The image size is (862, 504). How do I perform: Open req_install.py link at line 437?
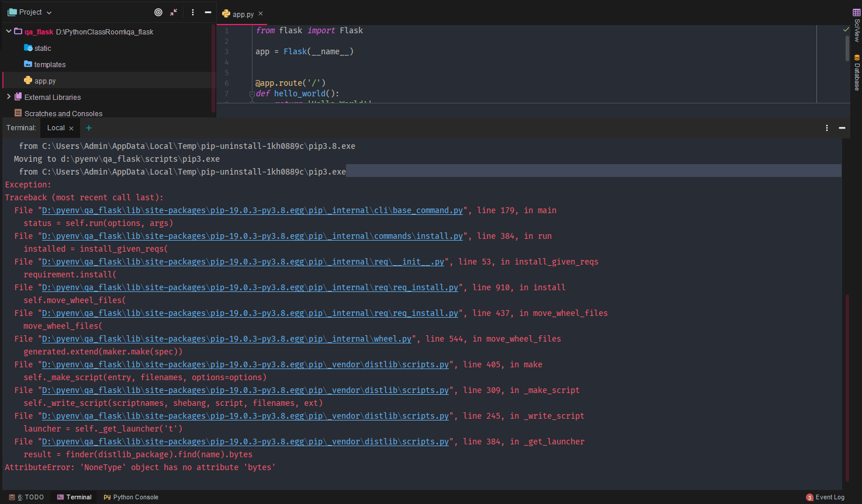pyautogui.click(x=250, y=313)
